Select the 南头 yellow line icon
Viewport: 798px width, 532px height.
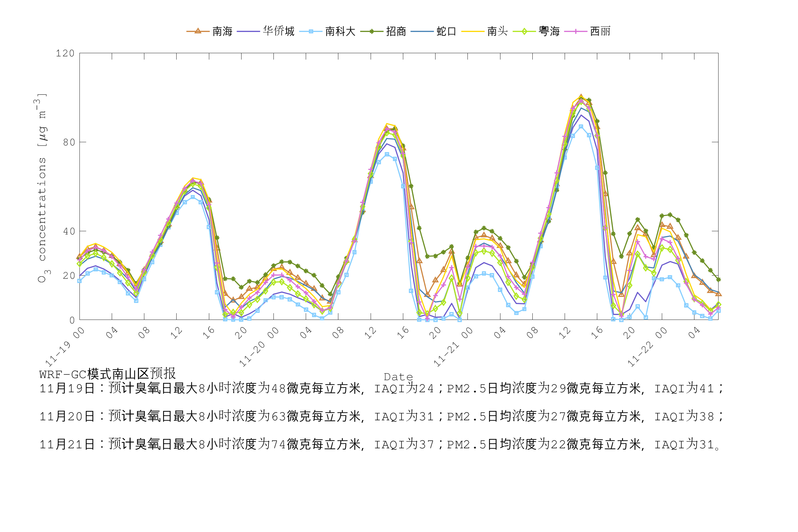pos(473,31)
